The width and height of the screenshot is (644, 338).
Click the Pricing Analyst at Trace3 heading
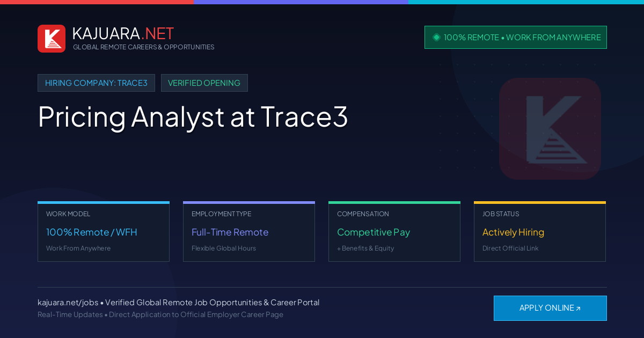point(193,116)
